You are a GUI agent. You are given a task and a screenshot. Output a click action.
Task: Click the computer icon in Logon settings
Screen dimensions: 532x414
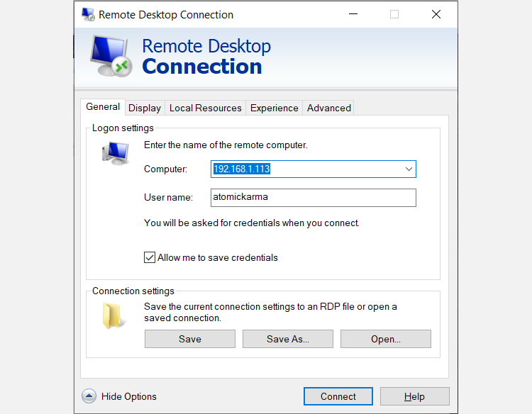coord(116,153)
